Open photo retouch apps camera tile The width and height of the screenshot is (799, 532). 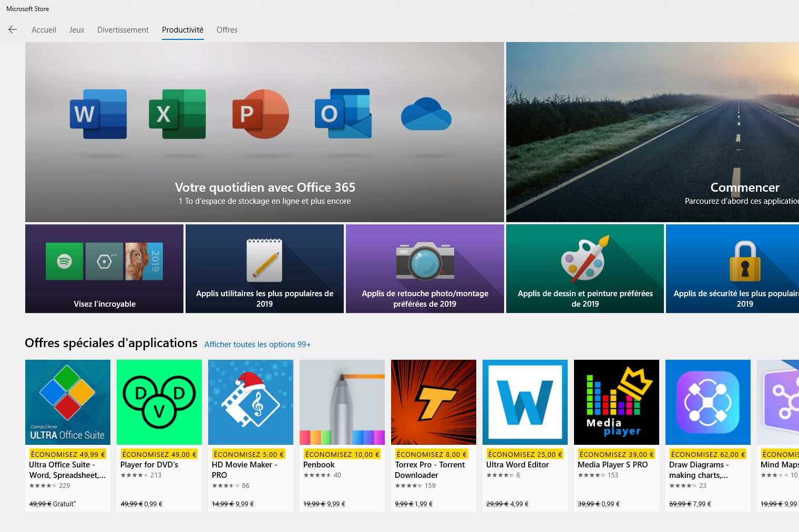pos(425,269)
